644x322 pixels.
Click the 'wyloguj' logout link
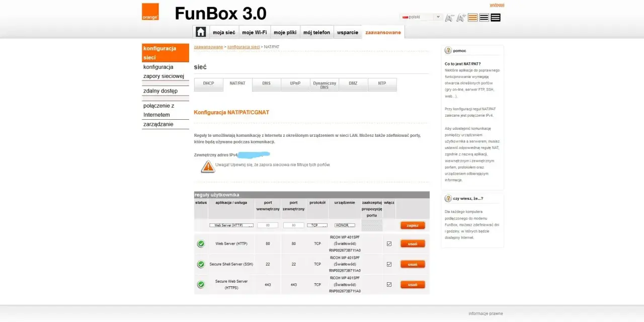(497, 5)
